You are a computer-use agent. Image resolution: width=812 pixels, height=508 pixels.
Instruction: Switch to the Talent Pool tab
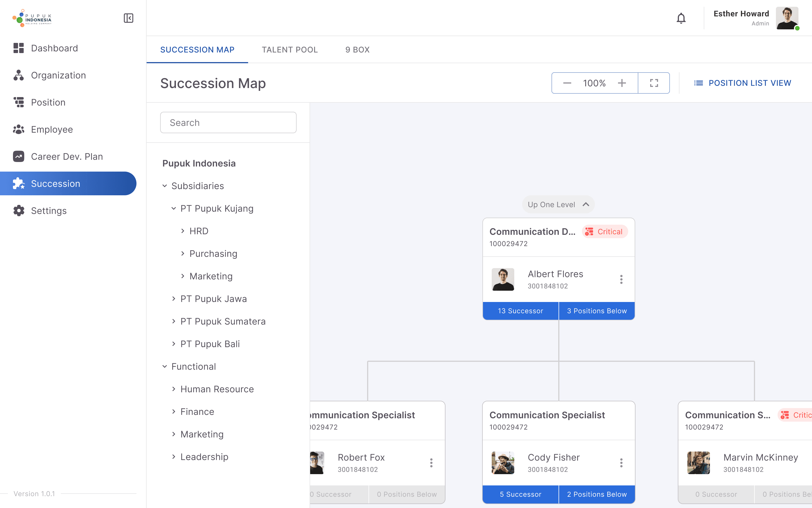[290, 50]
